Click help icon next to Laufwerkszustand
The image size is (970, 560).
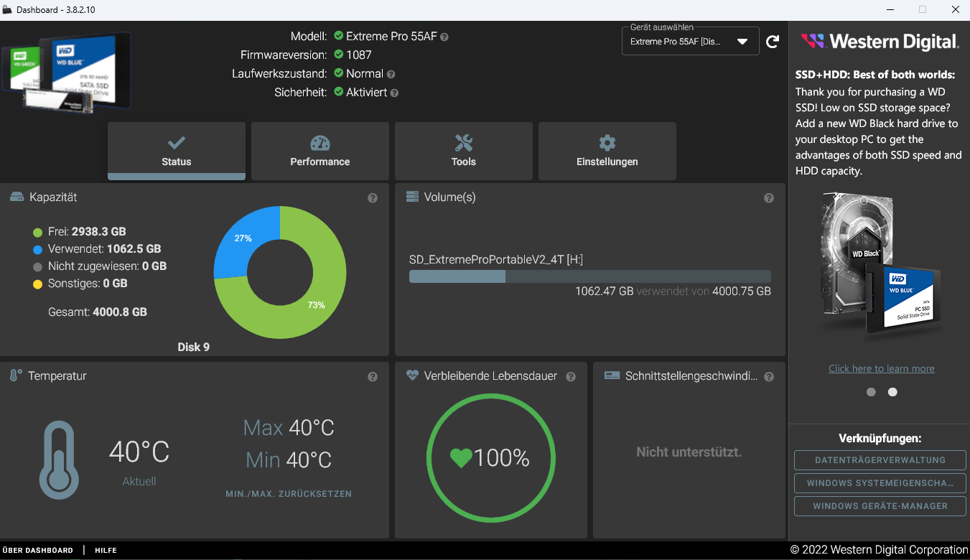pos(391,74)
